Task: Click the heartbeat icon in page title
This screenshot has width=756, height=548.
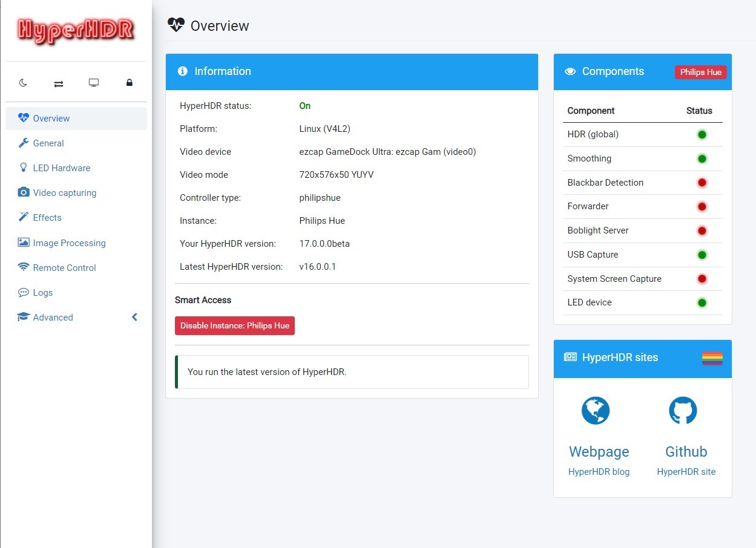Action: (176, 25)
